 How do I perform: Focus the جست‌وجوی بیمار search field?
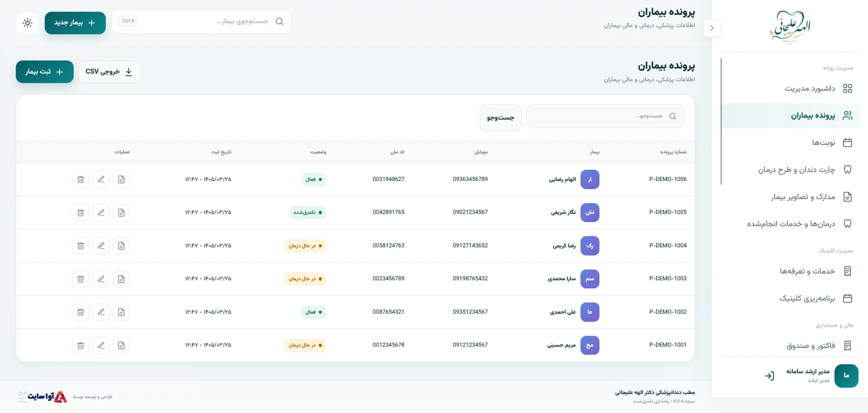coord(201,21)
